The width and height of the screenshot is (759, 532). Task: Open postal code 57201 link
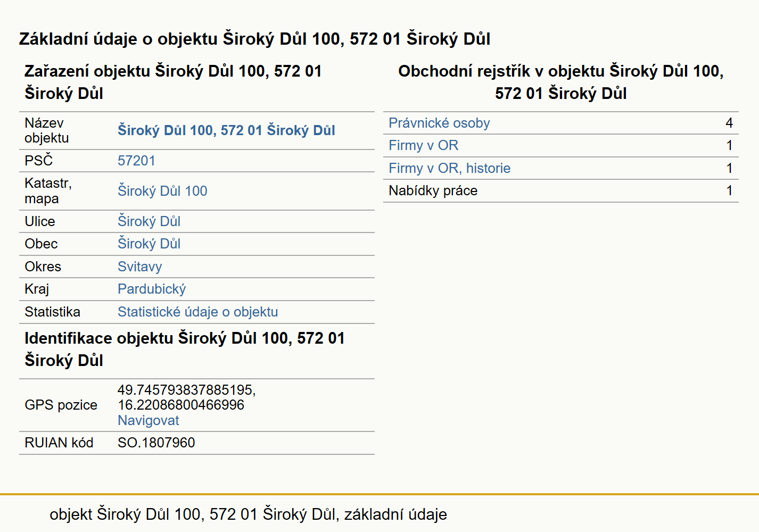tap(136, 161)
